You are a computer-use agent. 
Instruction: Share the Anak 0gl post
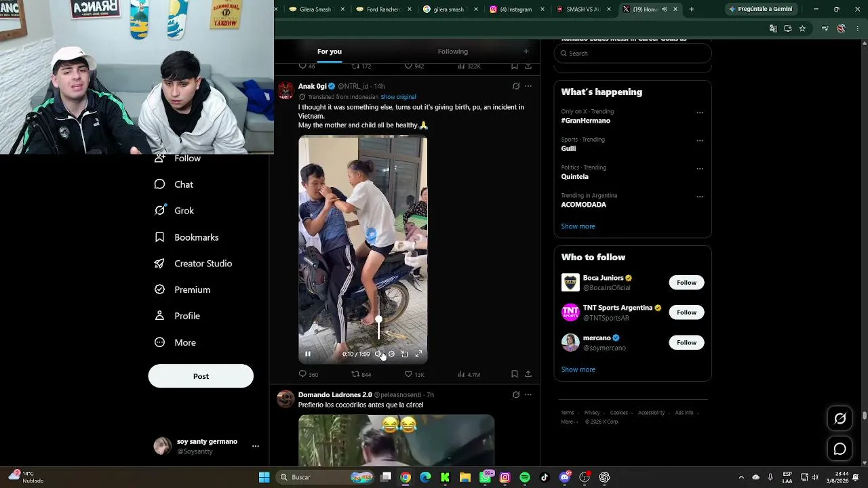(x=528, y=374)
